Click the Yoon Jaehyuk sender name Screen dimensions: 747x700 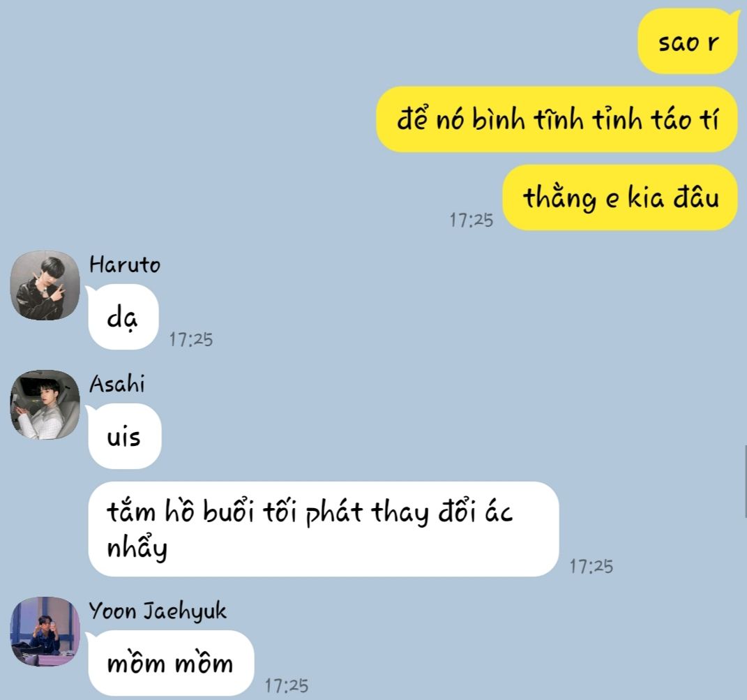(158, 611)
